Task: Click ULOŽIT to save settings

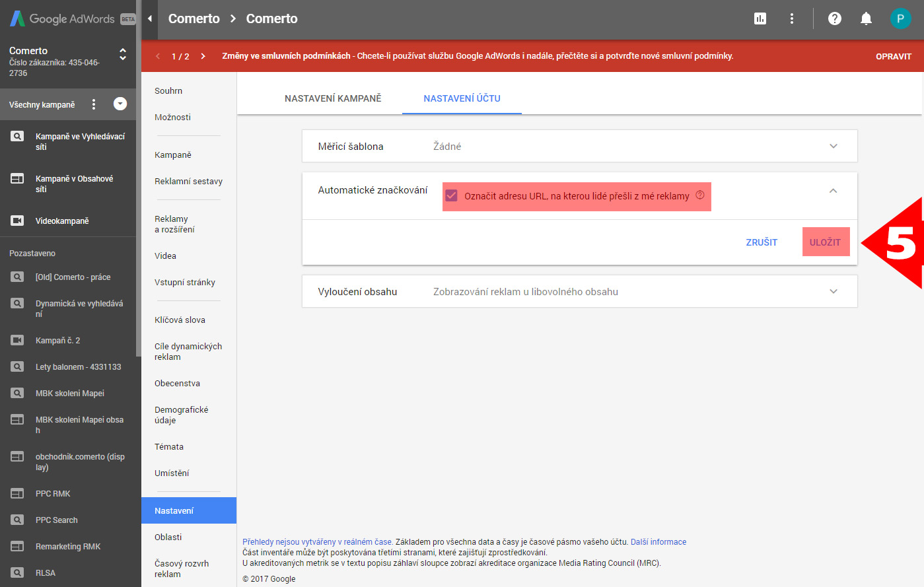Action: [826, 242]
